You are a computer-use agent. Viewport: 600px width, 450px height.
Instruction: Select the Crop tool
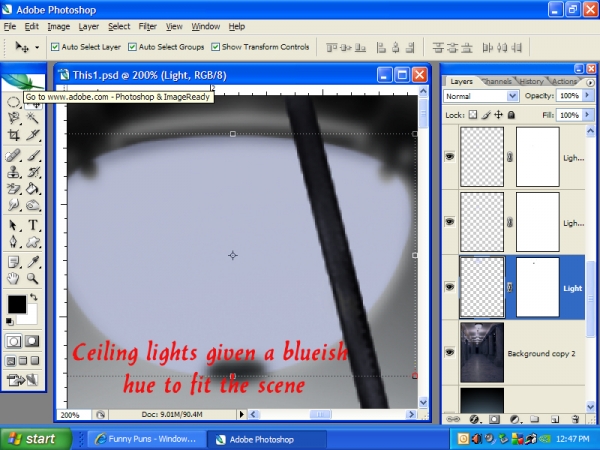13,135
